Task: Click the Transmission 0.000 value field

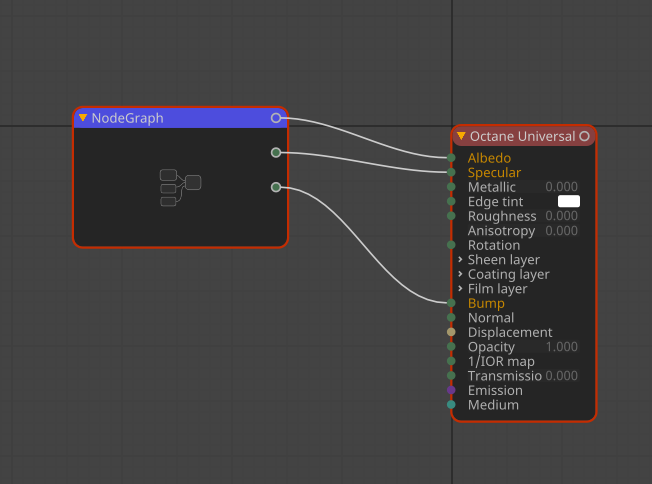Action: point(561,375)
